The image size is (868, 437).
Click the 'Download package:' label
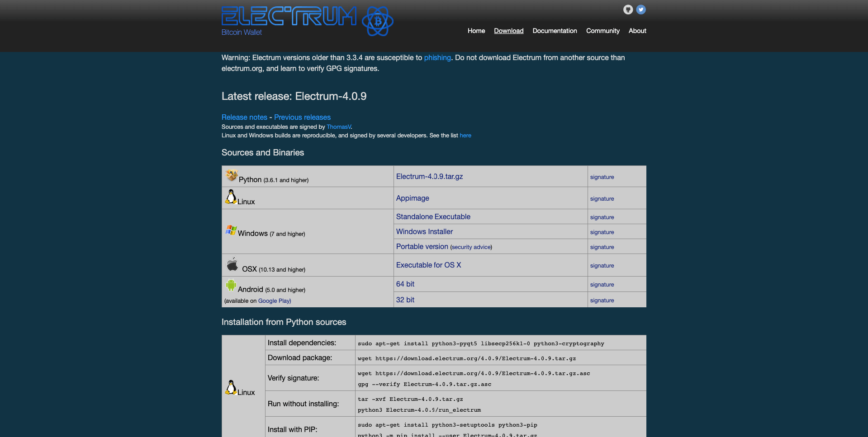pyautogui.click(x=300, y=358)
